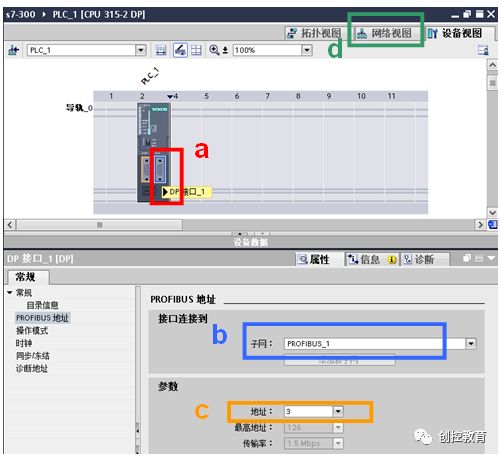502x459 pixels.
Task: Click the 设备数据 device data bar
Action: point(251,242)
